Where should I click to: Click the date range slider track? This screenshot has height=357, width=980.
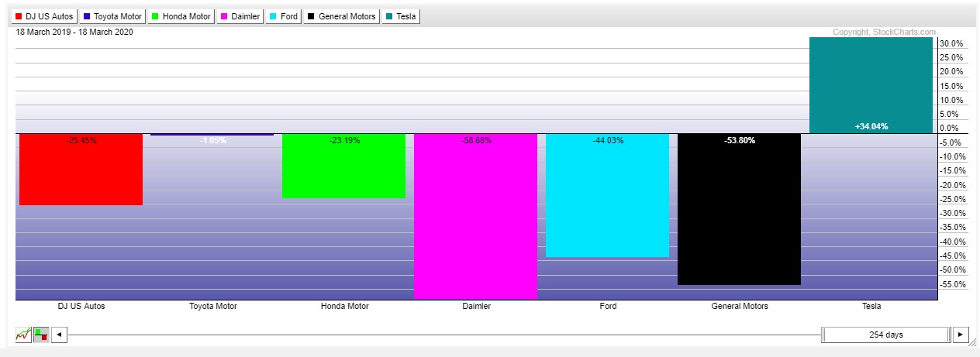click(x=445, y=335)
